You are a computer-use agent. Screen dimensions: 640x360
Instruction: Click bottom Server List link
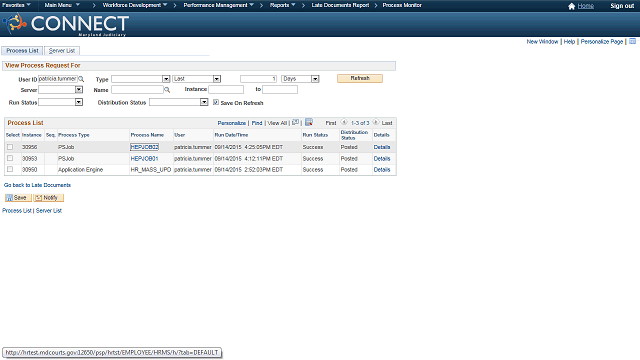coord(49,211)
